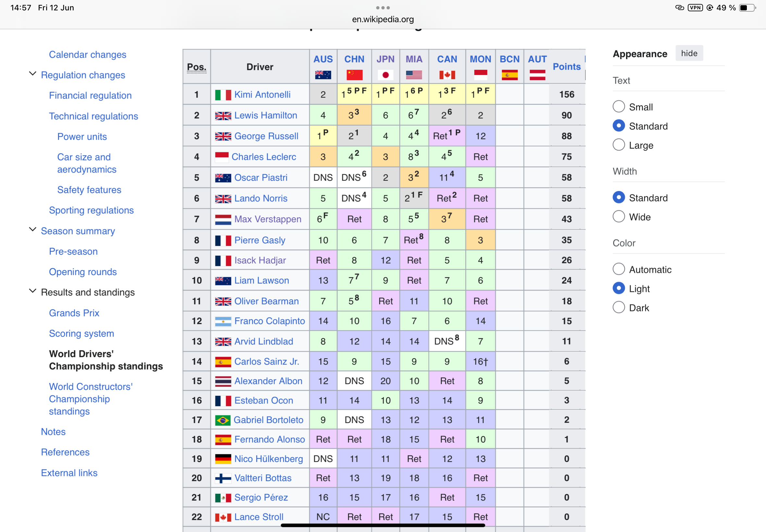Tap the battery icon in status bar
766x532 pixels.
[747, 8]
